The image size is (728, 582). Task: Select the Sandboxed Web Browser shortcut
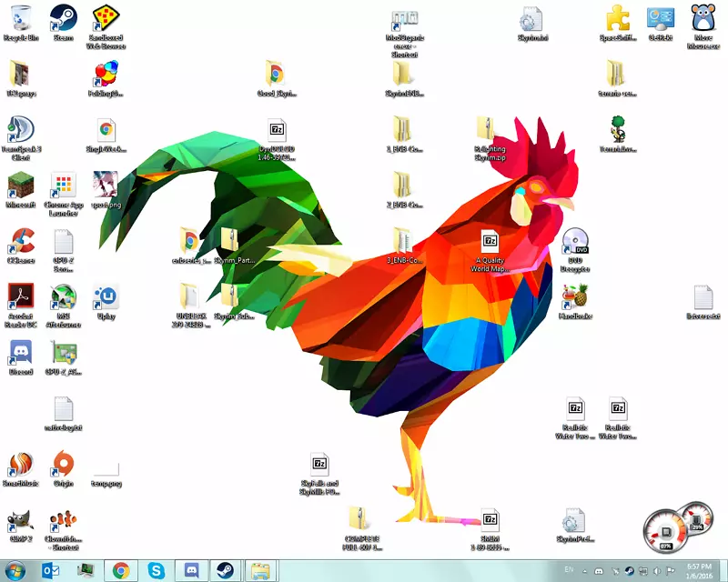coord(106,18)
